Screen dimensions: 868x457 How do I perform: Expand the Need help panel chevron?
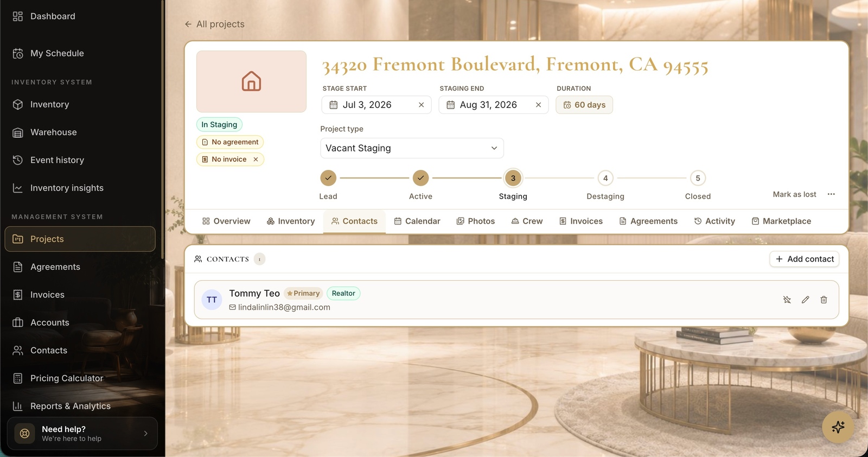pos(145,433)
